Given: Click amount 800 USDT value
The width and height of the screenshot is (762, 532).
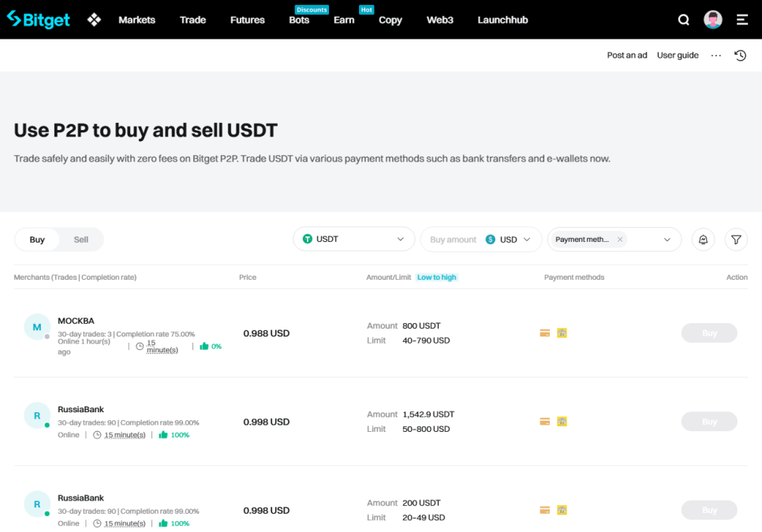Looking at the screenshot, I should coord(421,326).
